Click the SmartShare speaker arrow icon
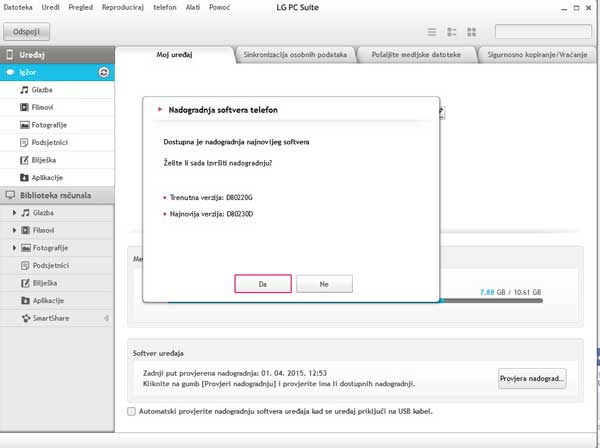Viewport: 600px width, 448px height. (x=106, y=318)
